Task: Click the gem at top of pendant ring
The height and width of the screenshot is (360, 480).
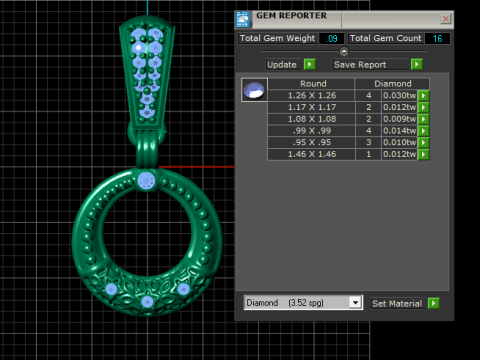Action: click(x=146, y=181)
